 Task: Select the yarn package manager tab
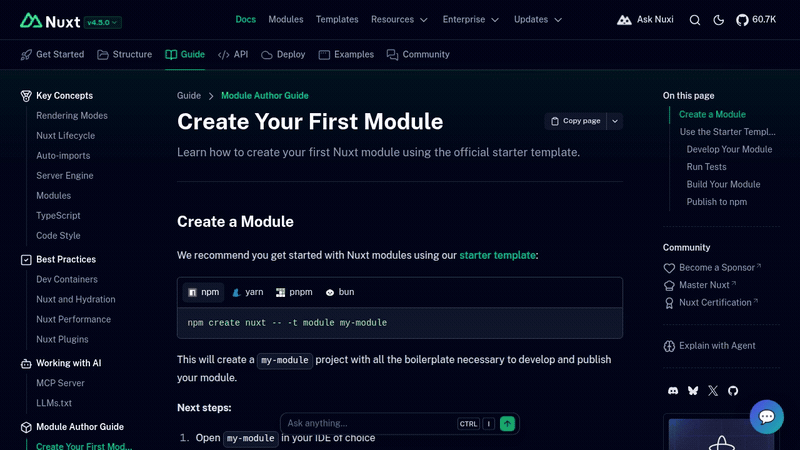pos(247,292)
